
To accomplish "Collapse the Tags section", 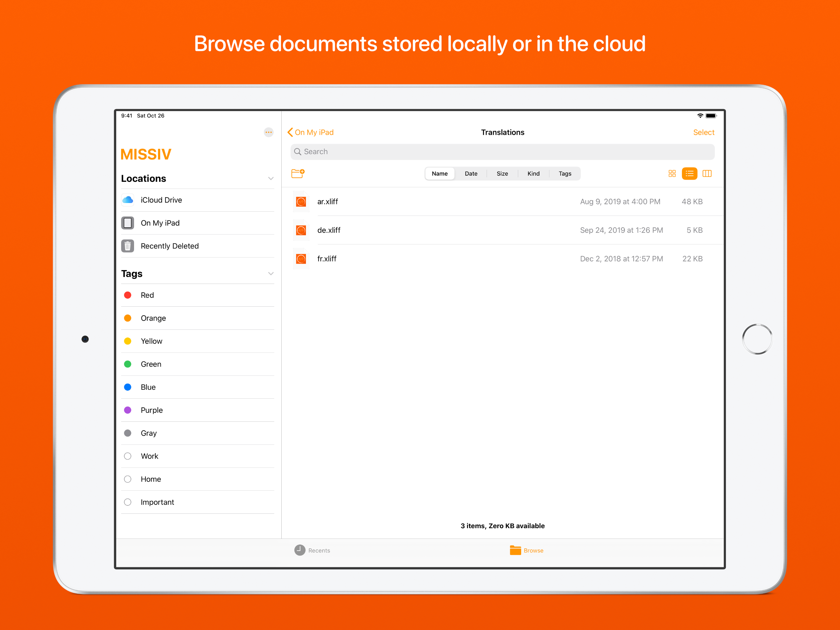I will (271, 273).
